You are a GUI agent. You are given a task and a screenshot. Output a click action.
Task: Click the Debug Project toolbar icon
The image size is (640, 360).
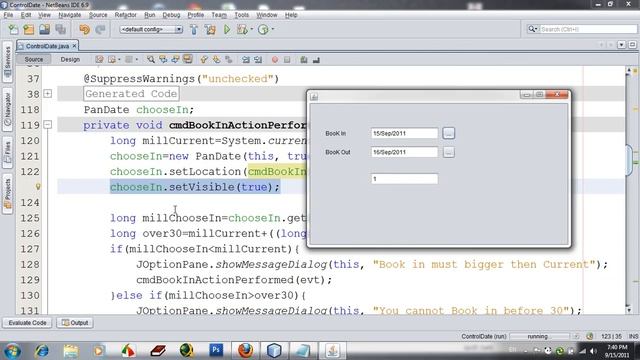tap(242, 29)
